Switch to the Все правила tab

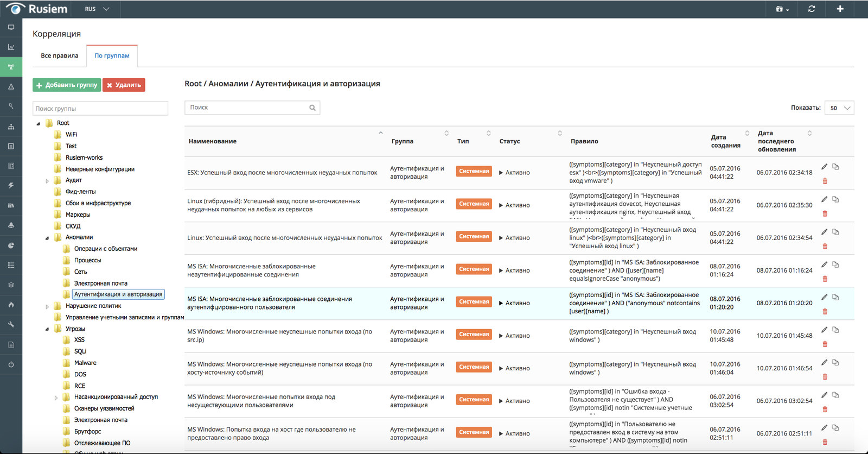(60, 56)
